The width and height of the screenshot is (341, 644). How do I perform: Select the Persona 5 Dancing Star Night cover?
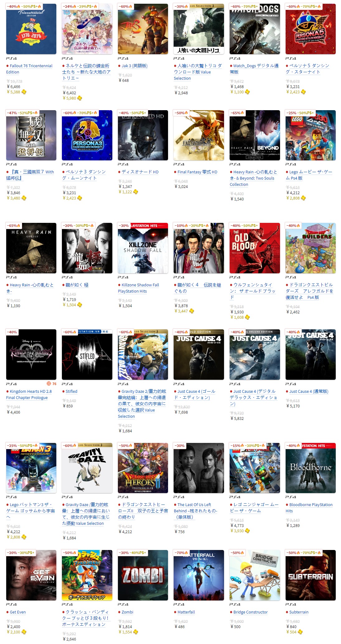pos(311,29)
